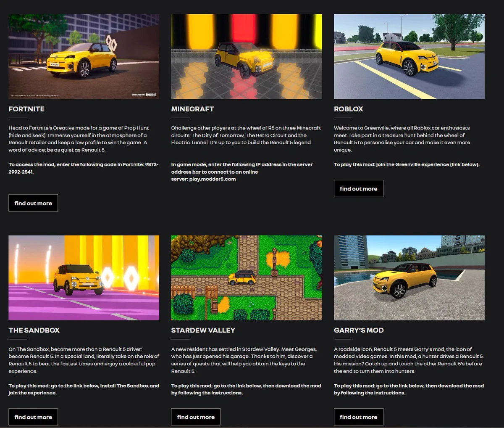Click the Fortnite code 9873-2992-2541 text
The width and height of the screenshot is (504, 428).
pyautogui.click(x=84, y=168)
